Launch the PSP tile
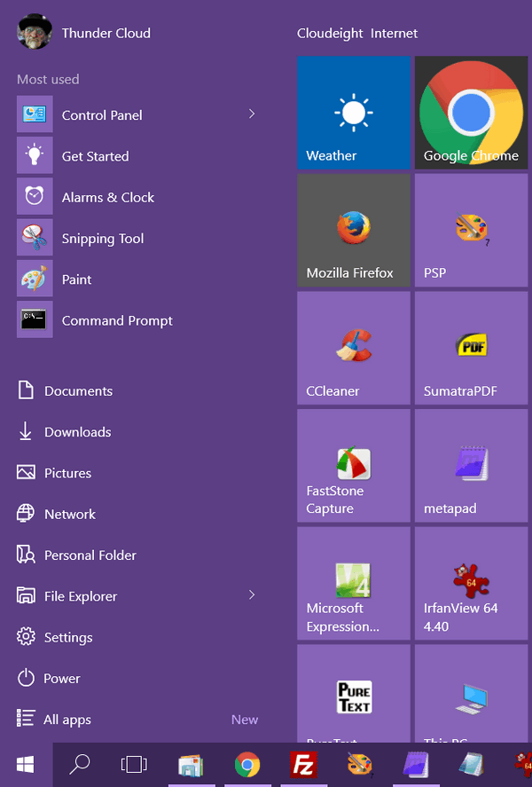Image resolution: width=532 pixels, height=787 pixels. tap(471, 231)
